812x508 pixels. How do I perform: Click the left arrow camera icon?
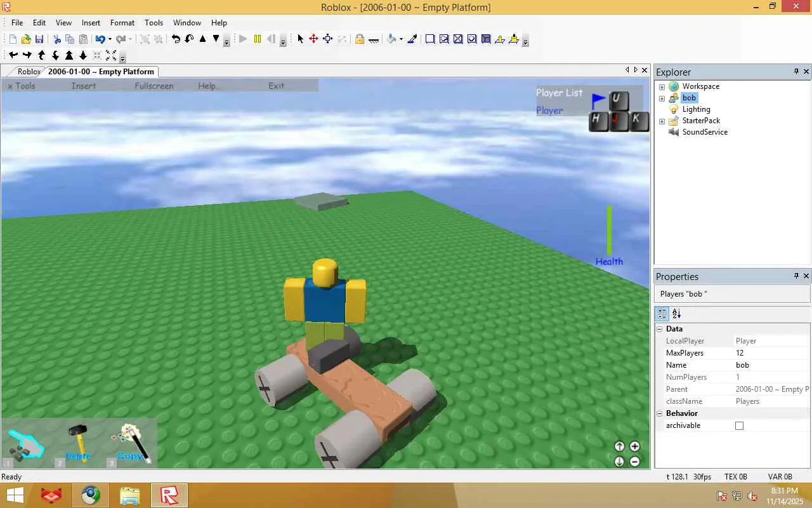tap(13, 56)
